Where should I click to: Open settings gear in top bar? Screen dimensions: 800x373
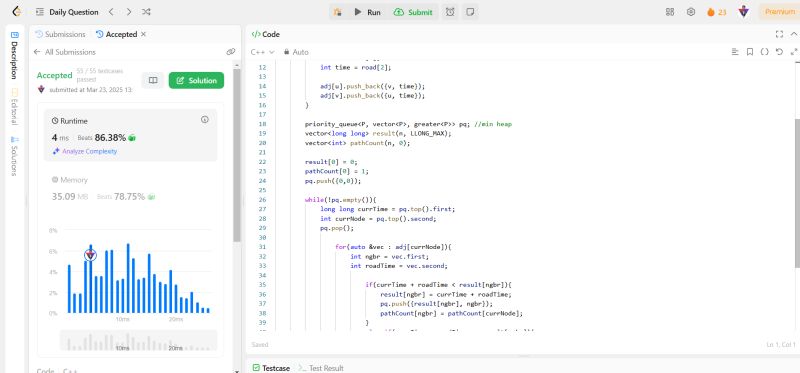[691, 12]
